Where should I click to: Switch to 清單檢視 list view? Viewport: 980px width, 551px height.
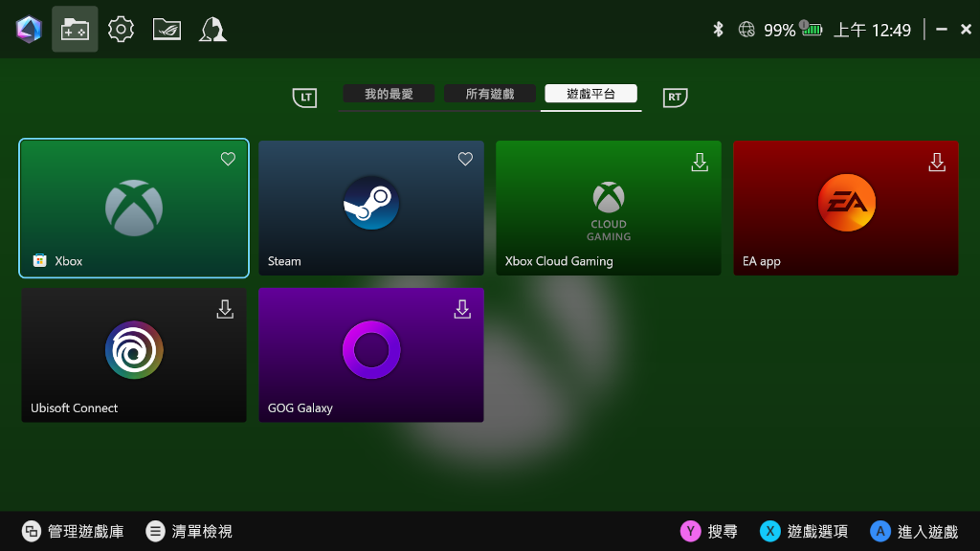coord(189,531)
